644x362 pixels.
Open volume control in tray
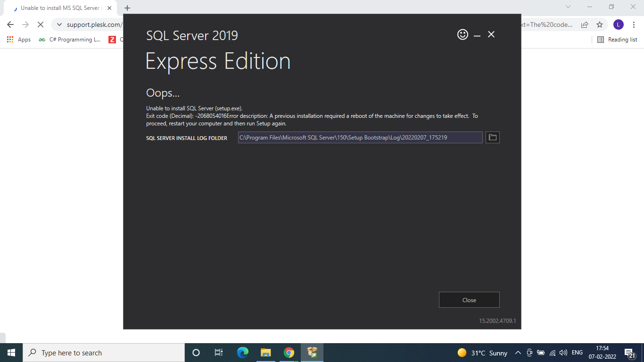563,353
